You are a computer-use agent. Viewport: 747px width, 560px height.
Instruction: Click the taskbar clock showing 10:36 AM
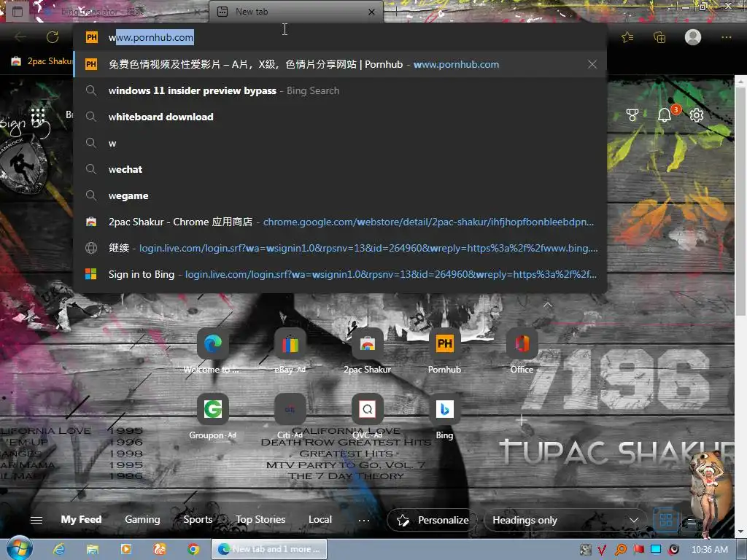(x=709, y=550)
